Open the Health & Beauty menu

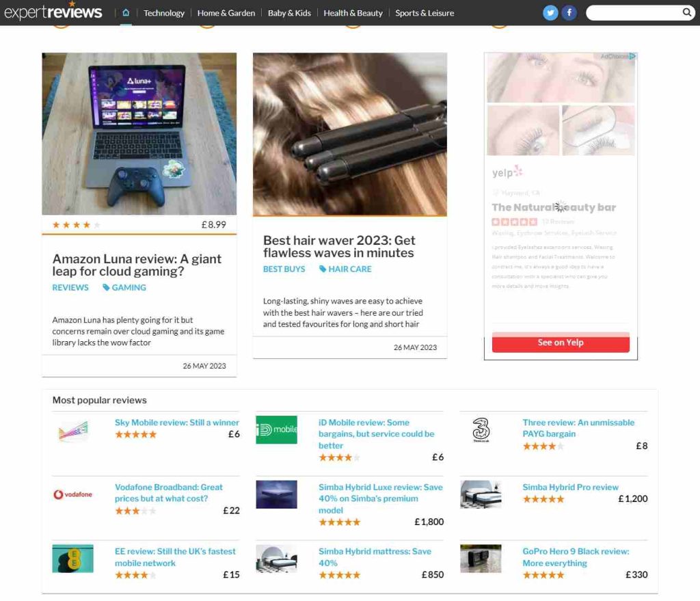point(353,13)
